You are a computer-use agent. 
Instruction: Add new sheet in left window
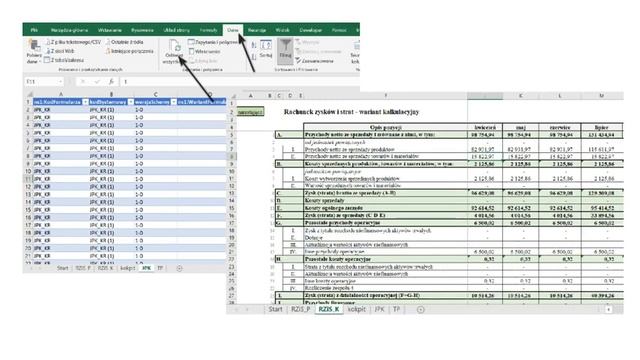[179, 268]
